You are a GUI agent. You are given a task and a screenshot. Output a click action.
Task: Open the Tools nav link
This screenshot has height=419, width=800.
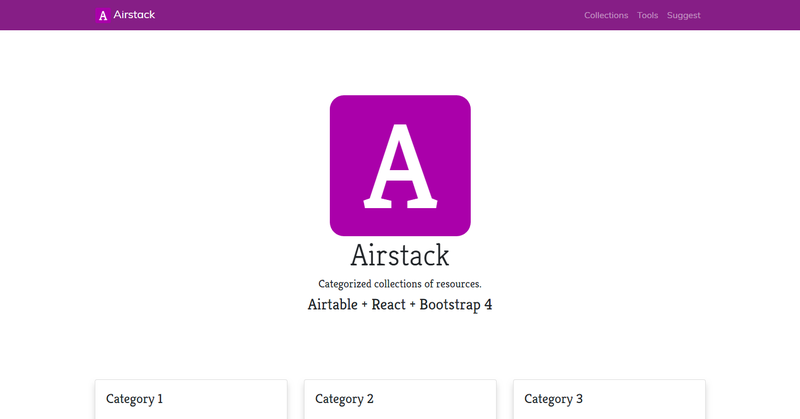[x=647, y=15]
